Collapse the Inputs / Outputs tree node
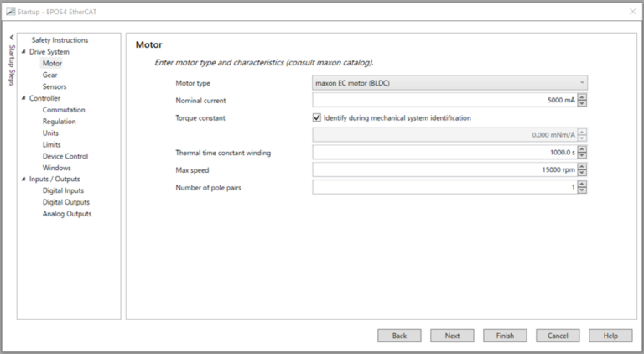Screen dimensions: 644x354 (x=23, y=179)
